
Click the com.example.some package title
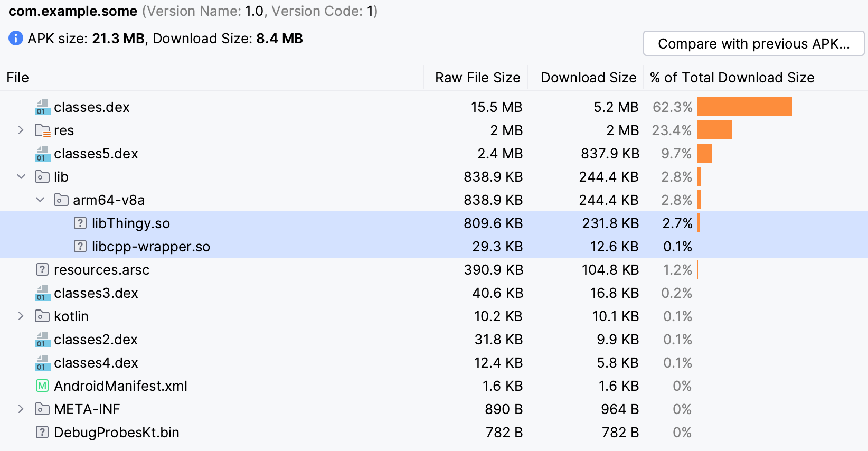tap(73, 11)
